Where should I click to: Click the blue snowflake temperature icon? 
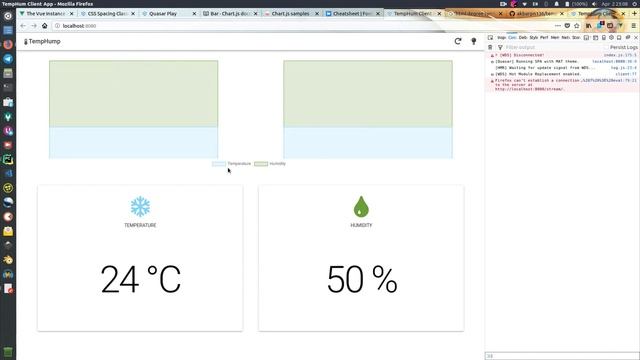coord(140,207)
